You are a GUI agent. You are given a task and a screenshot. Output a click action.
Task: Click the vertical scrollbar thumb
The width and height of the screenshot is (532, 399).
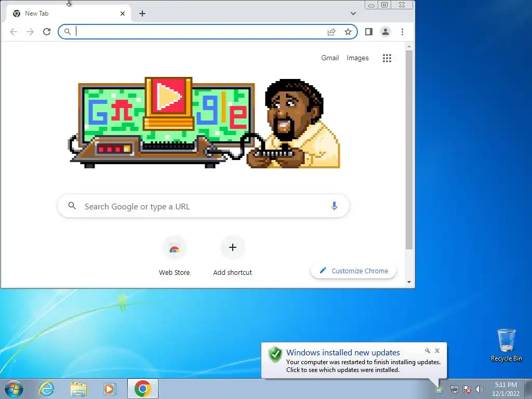tap(409, 150)
